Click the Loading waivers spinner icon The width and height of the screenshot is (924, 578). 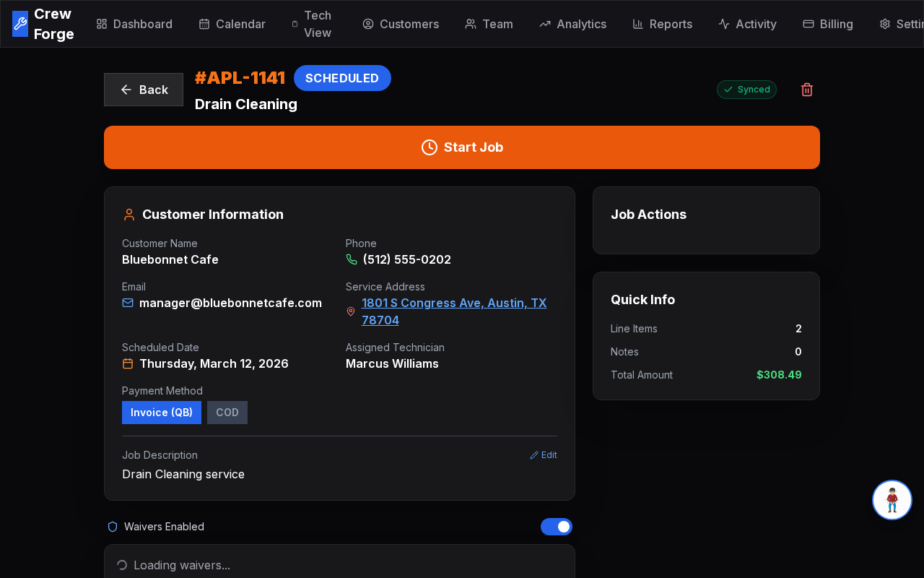pos(122,565)
